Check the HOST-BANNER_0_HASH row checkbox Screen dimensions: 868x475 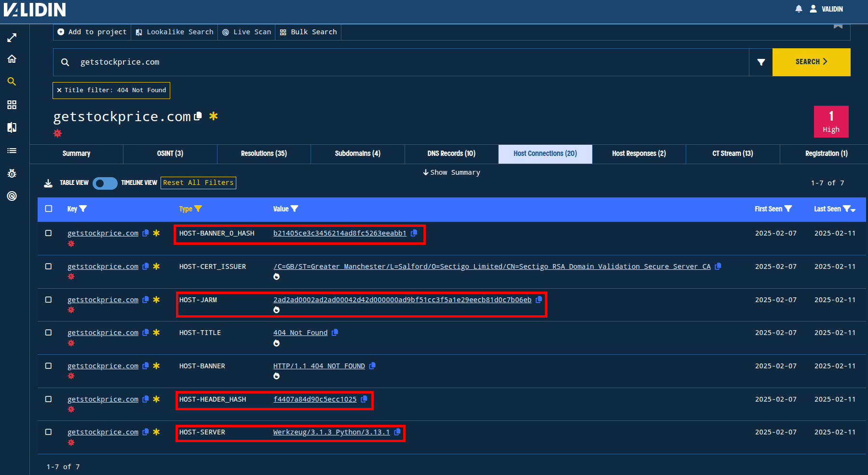point(48,233)
